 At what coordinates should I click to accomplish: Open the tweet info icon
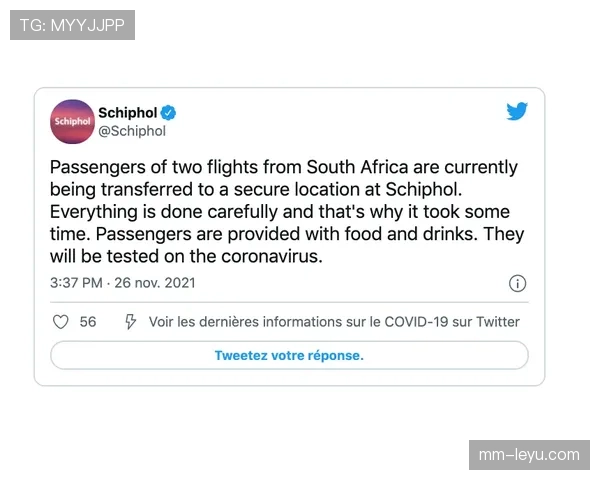coord(518,283)
